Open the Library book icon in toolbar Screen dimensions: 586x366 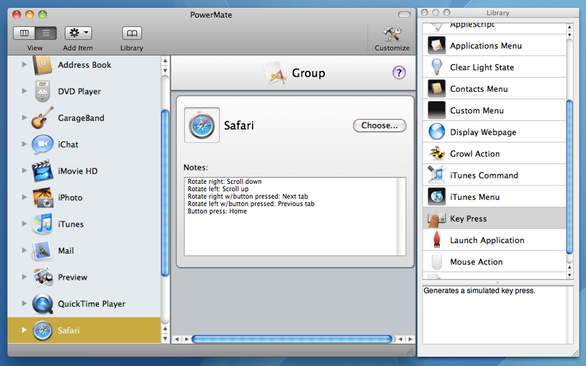[x=132, y=33]
